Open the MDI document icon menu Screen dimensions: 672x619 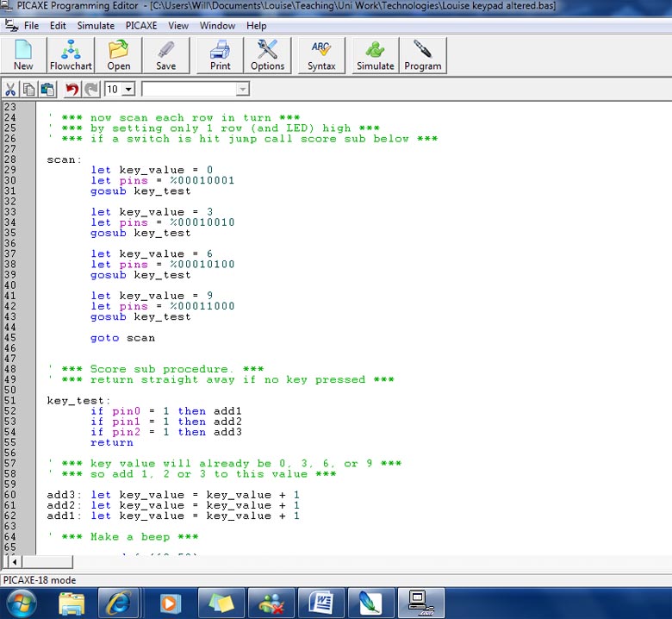[11, 26]
